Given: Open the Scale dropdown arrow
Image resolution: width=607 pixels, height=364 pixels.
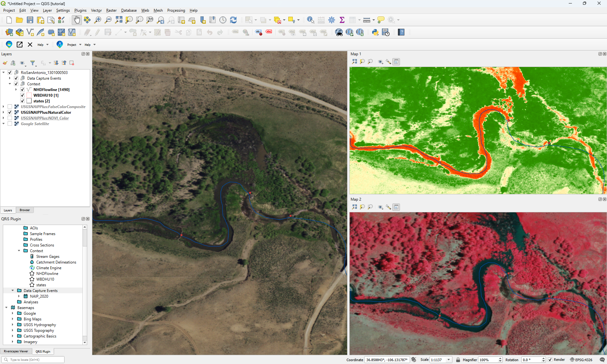Looking at the screenshot, I should [448, 360].
